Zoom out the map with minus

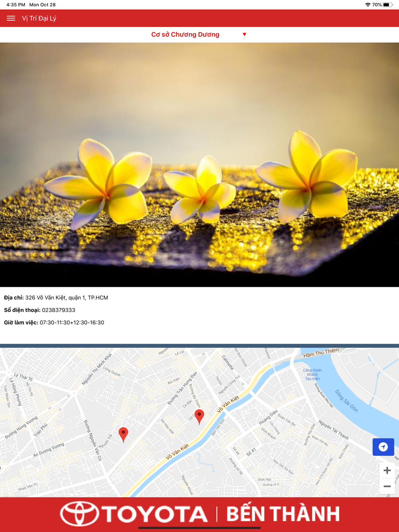click(387, 487)
